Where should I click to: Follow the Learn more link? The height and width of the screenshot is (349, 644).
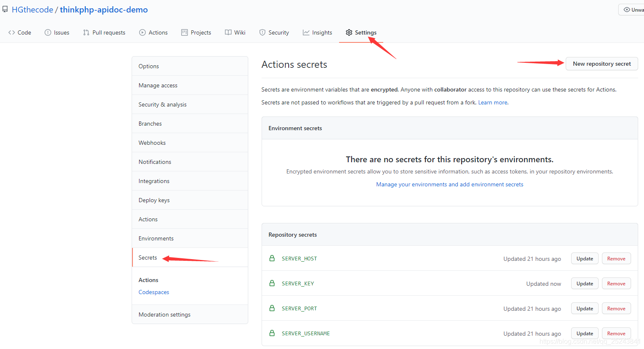493,102
